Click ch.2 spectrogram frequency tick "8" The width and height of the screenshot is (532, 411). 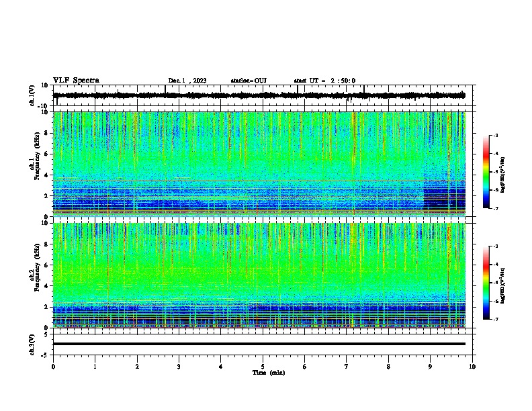(x=46, y=244)
